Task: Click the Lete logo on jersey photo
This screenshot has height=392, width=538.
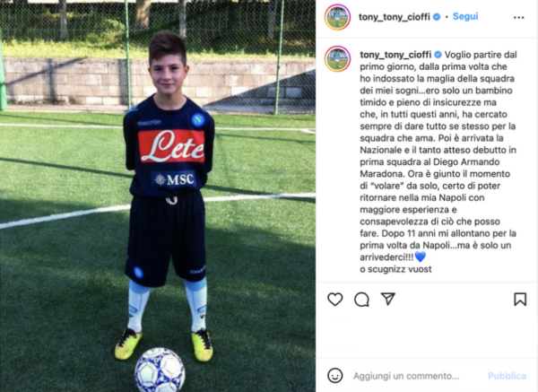Action: tap(171, 146)
